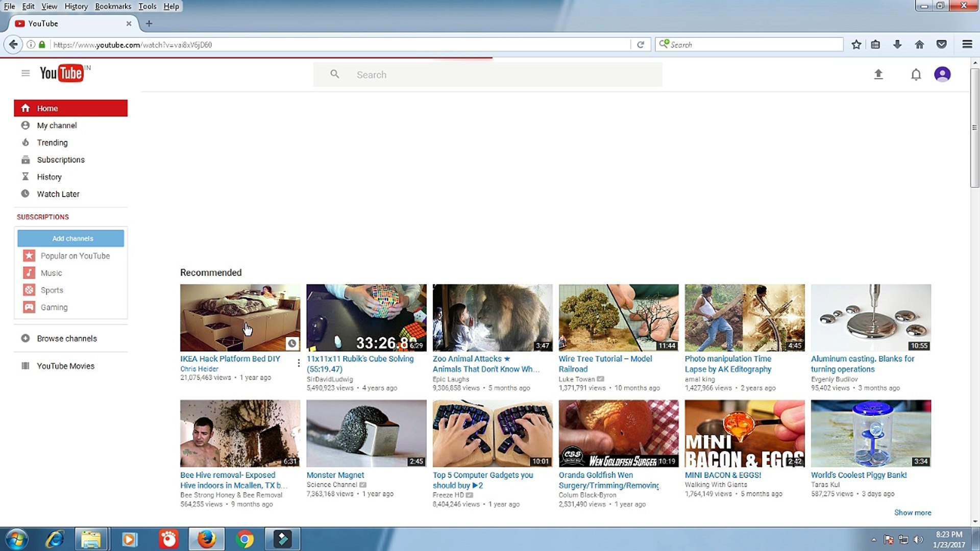Viewport: 980px width, 551px height.
Task: Click the Watch Later clock on the IKEA thumbnail
Action: coord(291,343)
